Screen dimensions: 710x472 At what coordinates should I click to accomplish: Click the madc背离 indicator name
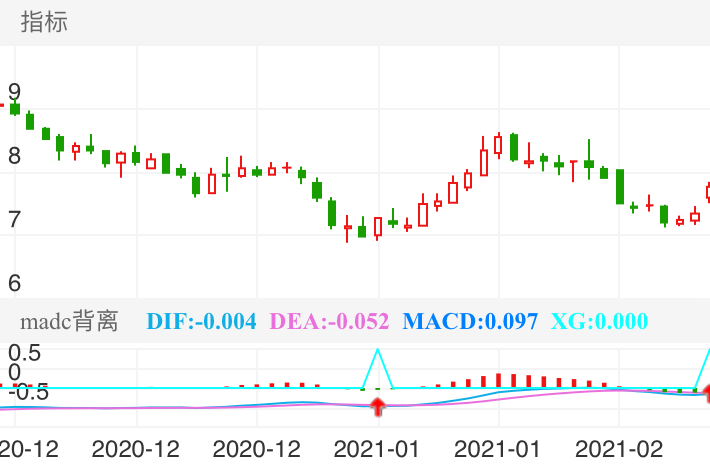click(69, 321)
